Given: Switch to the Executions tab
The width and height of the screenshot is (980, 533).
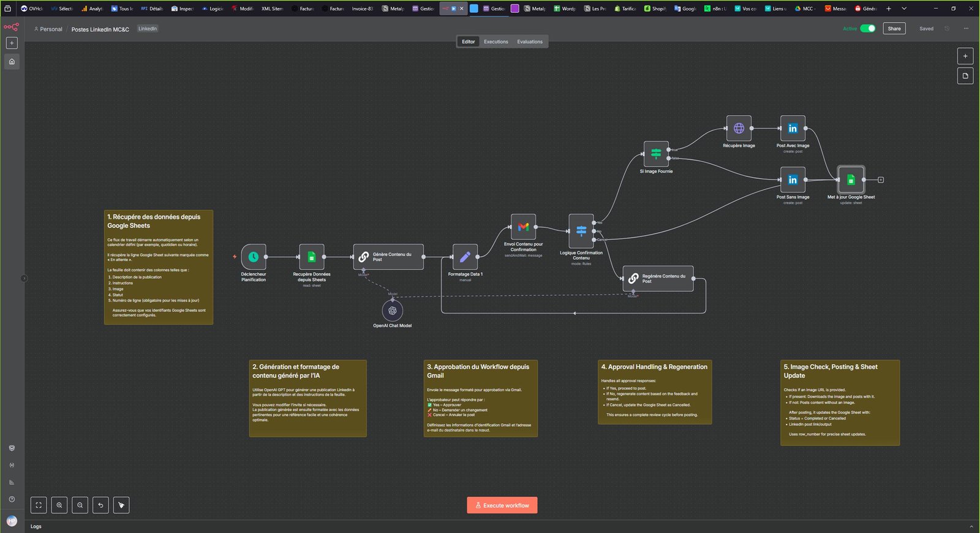Looking at the screenshot, I should [x=496, y=42].
